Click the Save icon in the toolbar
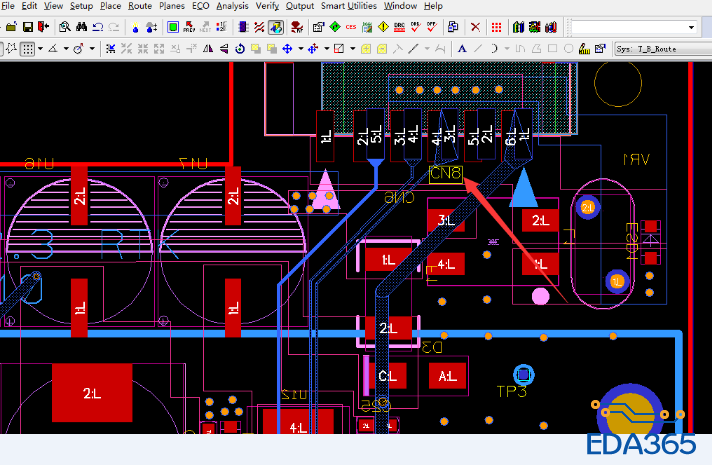This screenshot has height=465, width=712. [x=26, y=27]
